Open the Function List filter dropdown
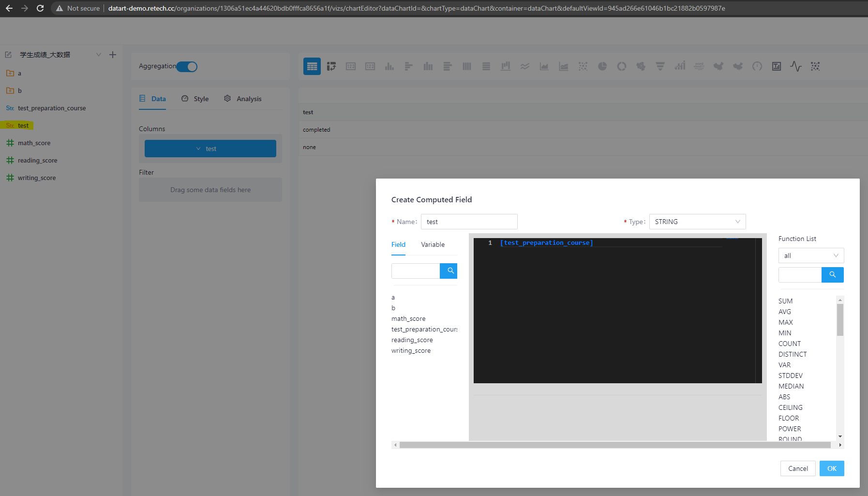This screenshot has height=496, width=868. click(x=810, y=255)
